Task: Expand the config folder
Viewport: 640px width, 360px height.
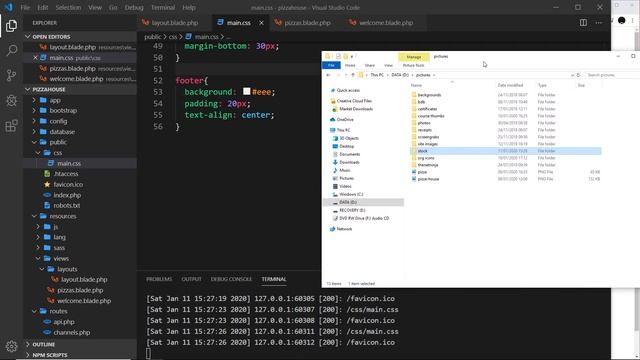Action: [34, 121]
